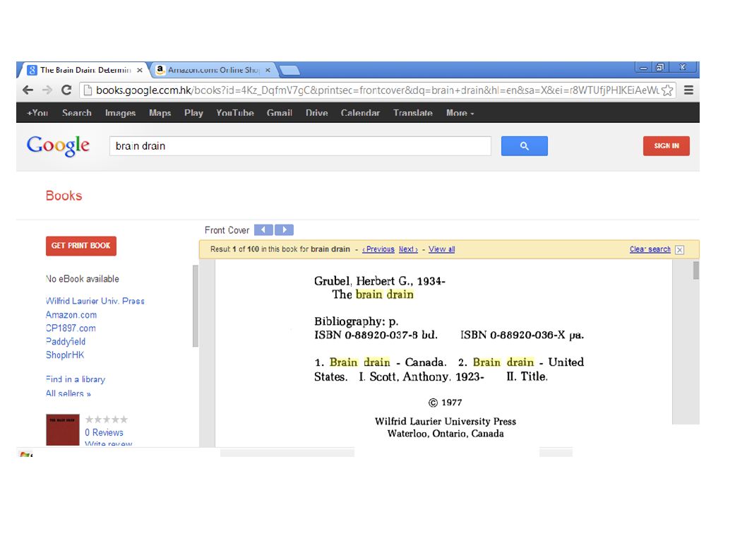Open the Paddyfield seller link
The image size is (747, 560).
(66, 342)
